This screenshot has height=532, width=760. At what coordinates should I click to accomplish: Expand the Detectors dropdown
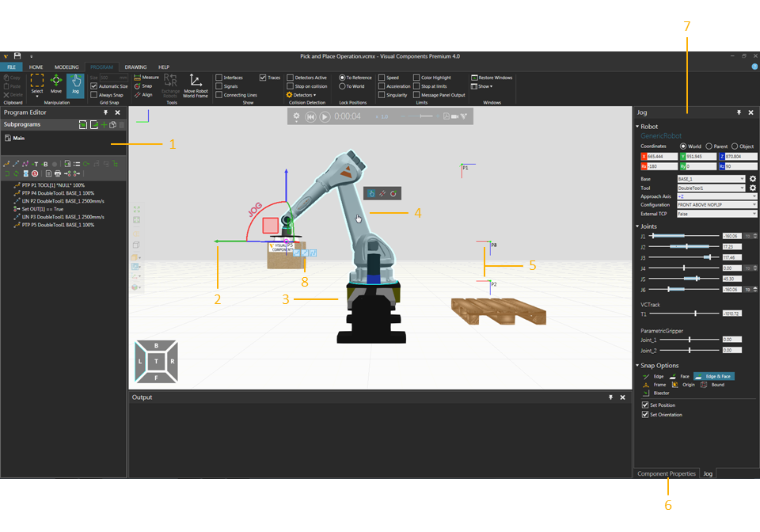click(x=301, y=95)
